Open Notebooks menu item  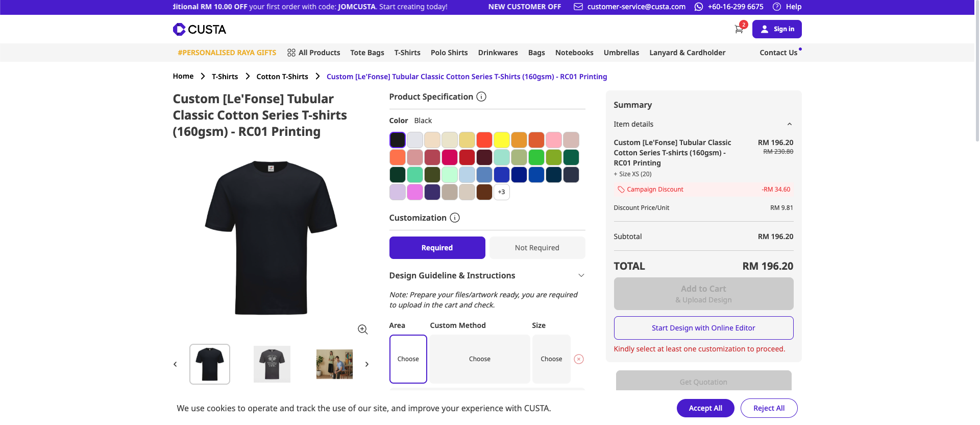pos(574,53)
